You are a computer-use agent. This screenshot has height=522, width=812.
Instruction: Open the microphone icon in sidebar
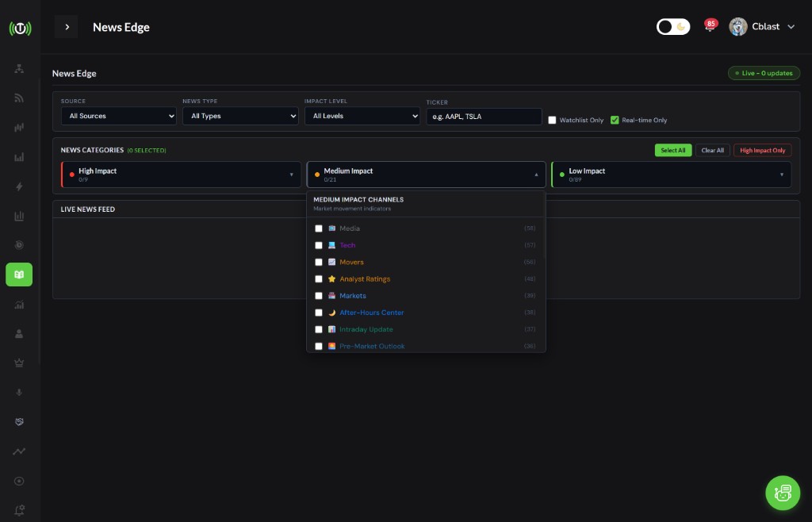(x=19, y=392)
